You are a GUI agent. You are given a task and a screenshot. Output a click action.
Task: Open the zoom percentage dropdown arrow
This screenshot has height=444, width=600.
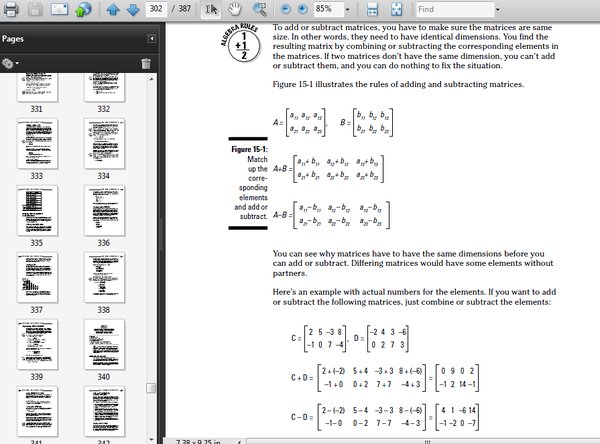pos(347,10)
